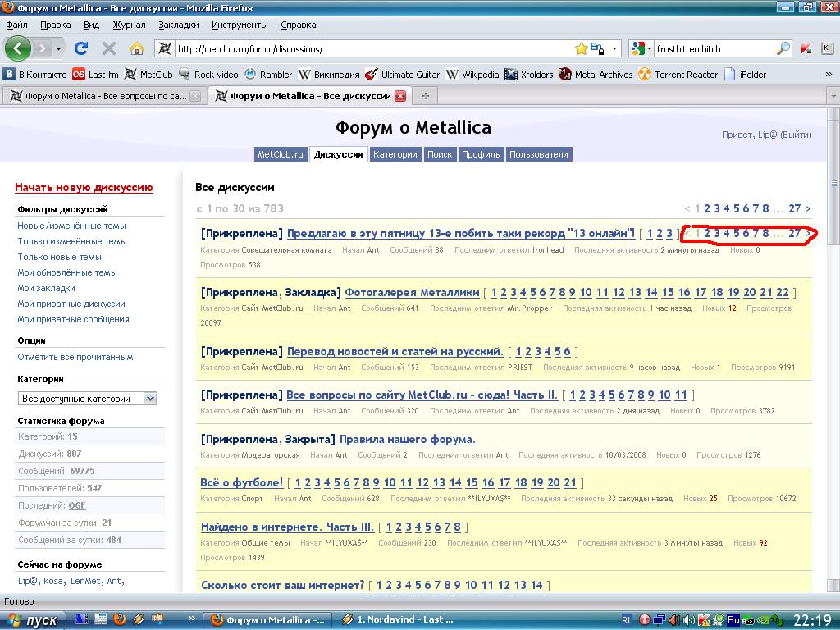The image size is (840, 630).
Task: Open the Last.fm bookmark
Action: click(x=95, y=75)
